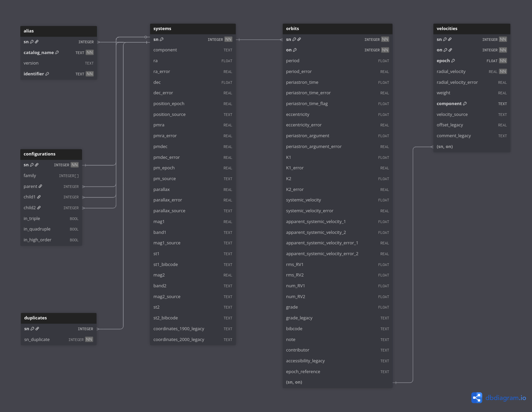Click the dbdiagram.io brand text link
Screen dimensions: 532x412
tap(506, 398)
